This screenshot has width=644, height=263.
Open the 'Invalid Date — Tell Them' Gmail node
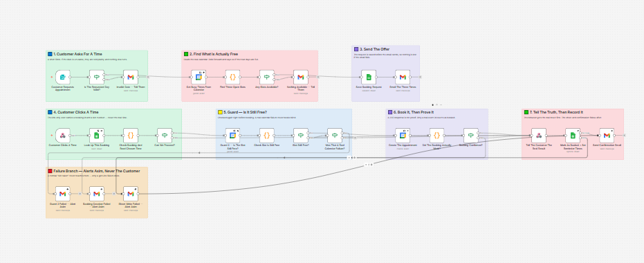(130, 77)
